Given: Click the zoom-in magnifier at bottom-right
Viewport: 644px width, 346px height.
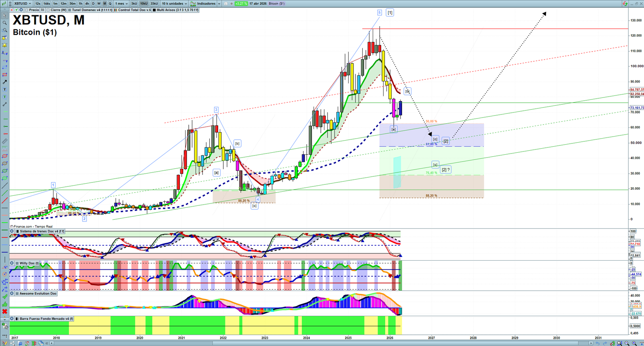Looking at the screenshot, I should [635, 343].
